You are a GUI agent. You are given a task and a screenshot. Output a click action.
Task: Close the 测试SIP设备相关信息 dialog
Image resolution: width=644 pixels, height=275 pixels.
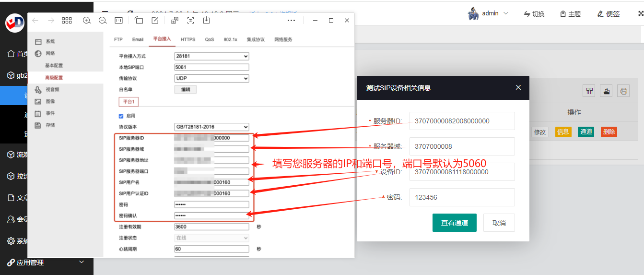pos(518,87)
